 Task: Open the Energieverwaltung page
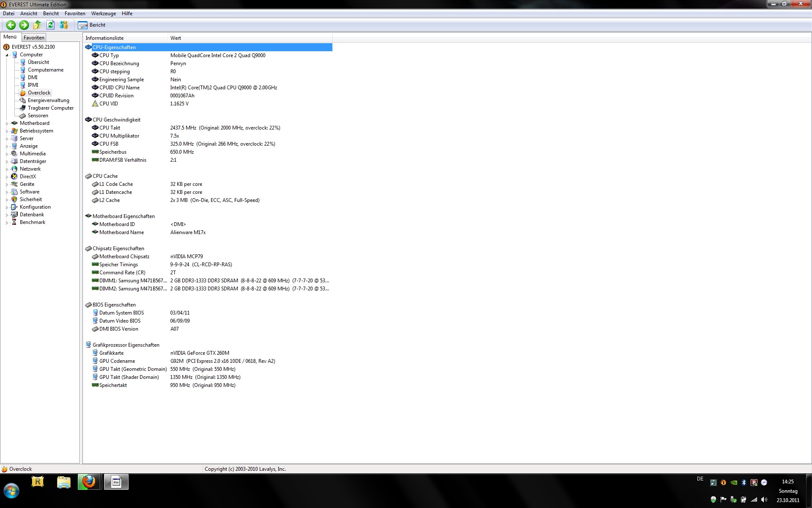pyautogui.click(x=48, y=100)
